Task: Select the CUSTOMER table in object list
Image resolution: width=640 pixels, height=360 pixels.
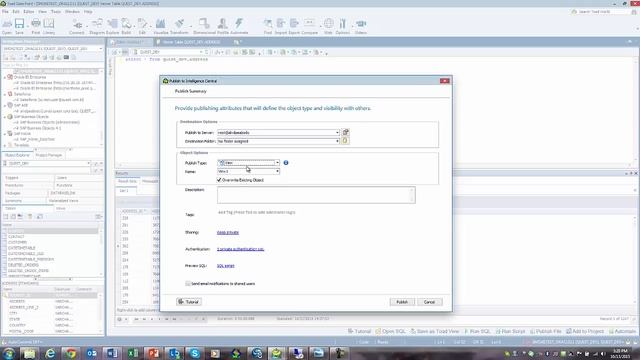Action: [17, 242]
